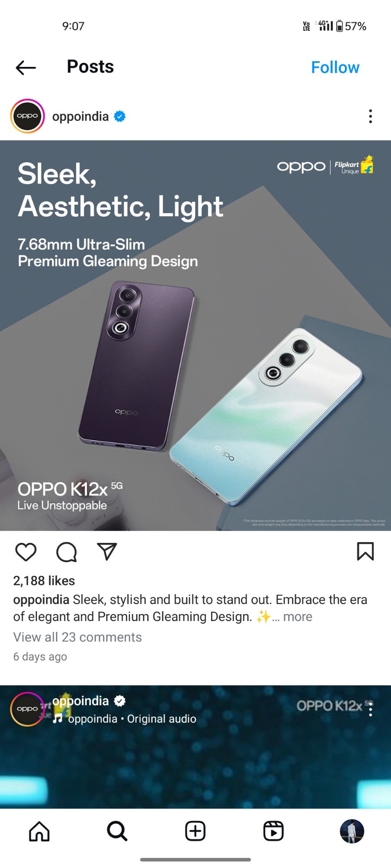Follow the oppoindia account
Screen dimensions: 391x868
[x=335, y=67]
